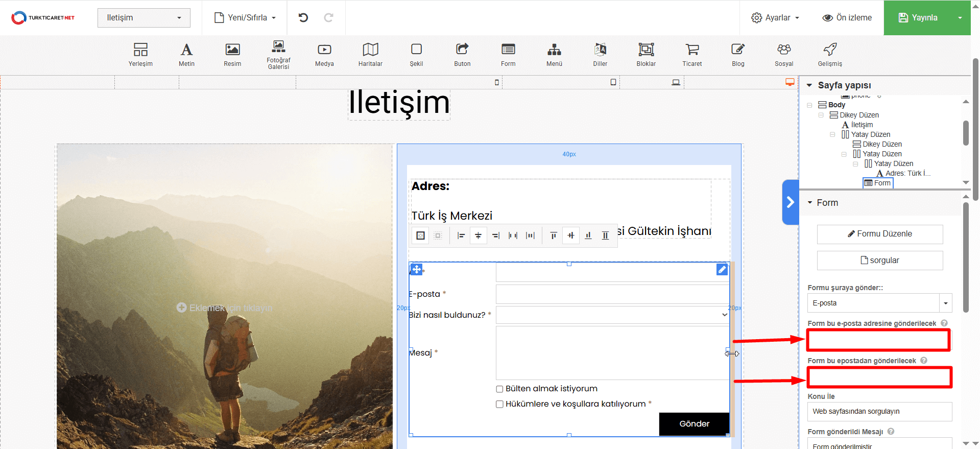Screen dimensions: 980x449
Task: Open the Yayınla dropdown arrow
Action: 960,17
